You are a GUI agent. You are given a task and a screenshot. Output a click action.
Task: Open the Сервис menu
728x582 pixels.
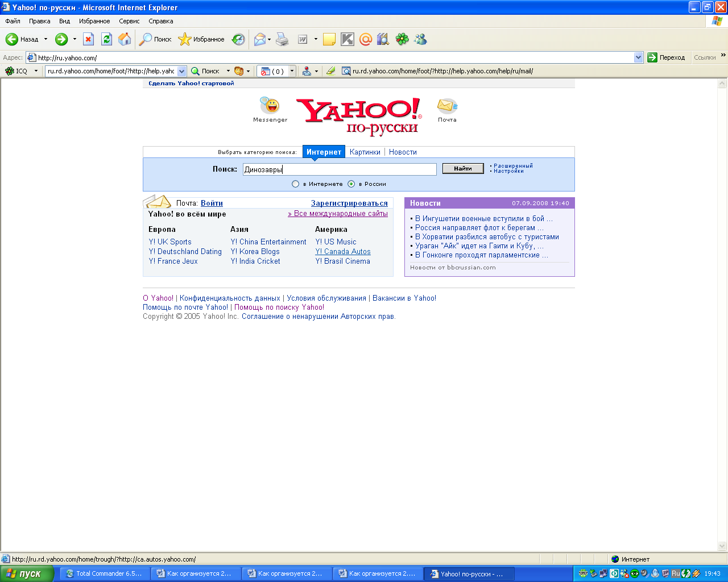[129, 21]
